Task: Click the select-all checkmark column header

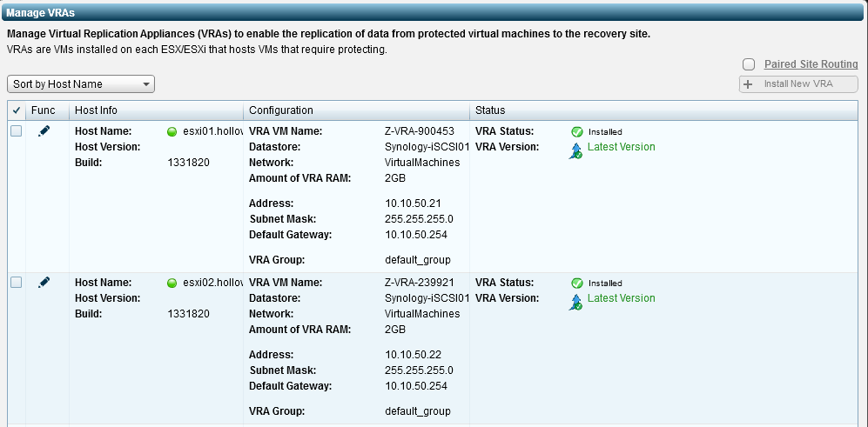Action: pyautogui.click(x=16, y=110)
